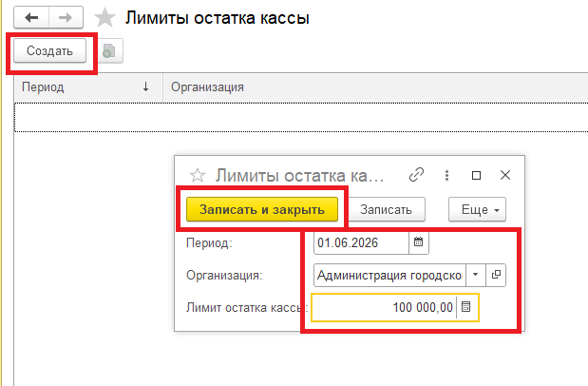Viewport: 588px width, 386px height.
Task: Click the Записать button
Action: point(387,209)
